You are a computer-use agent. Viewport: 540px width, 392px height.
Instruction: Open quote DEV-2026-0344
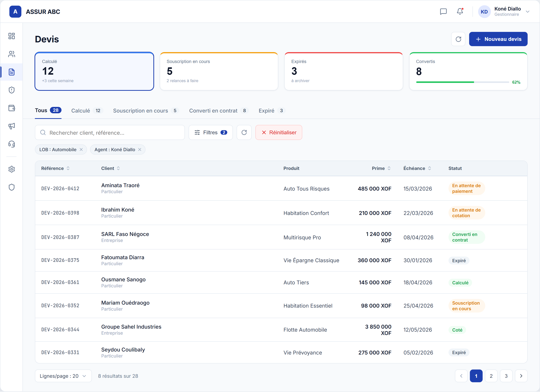(x=60, y=330)
